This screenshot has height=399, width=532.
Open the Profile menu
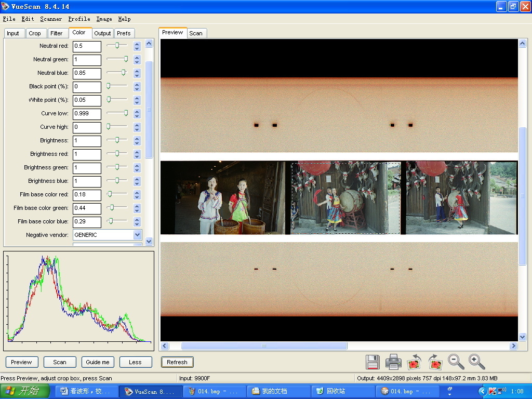[79, 19]
